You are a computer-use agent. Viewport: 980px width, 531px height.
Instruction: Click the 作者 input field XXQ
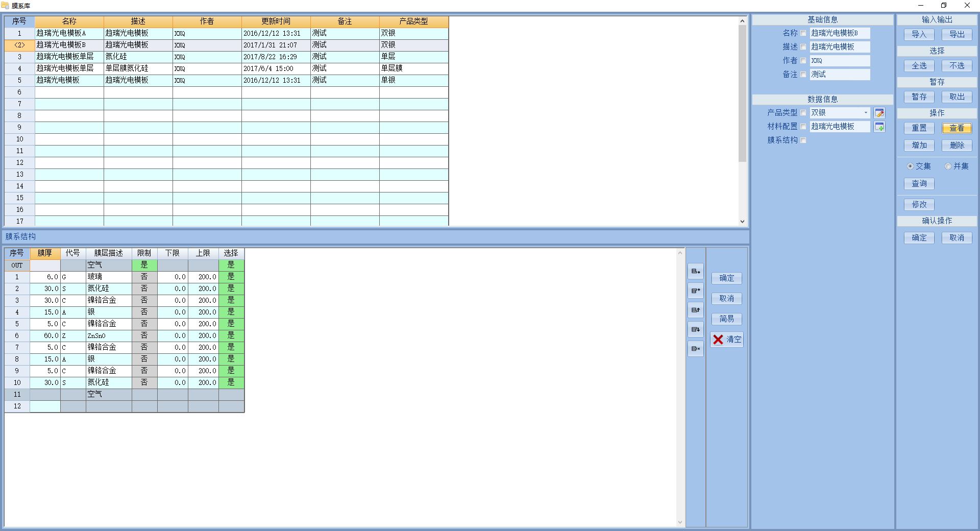[840, 61]
